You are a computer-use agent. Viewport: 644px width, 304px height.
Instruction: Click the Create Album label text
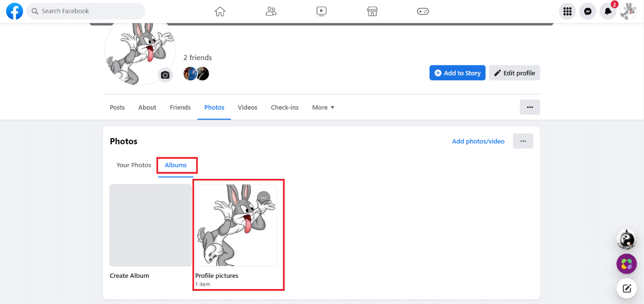129,276
